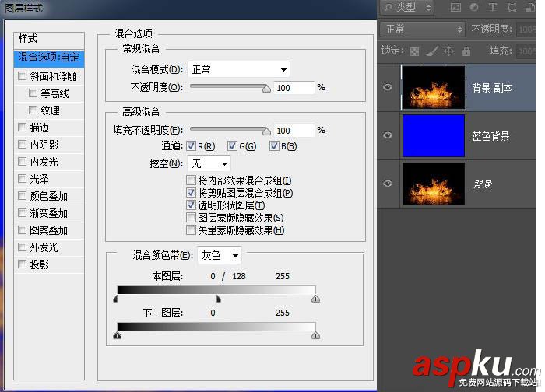This screenshot has width=545, height=392.
Task: Uncheck 透明形状图层 option
Action: pyautogui.click(x=191, y=205)
